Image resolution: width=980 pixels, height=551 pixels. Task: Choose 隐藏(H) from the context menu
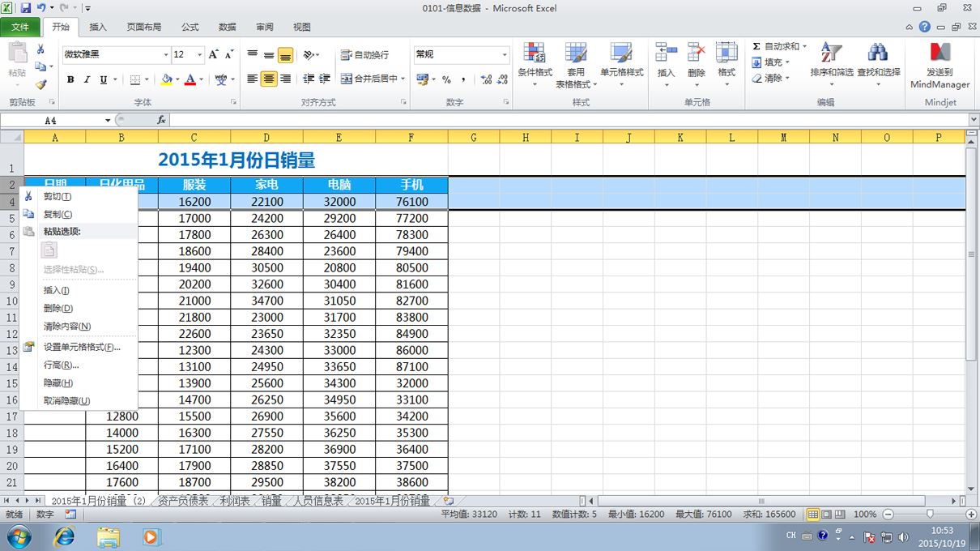coord(80,383)
